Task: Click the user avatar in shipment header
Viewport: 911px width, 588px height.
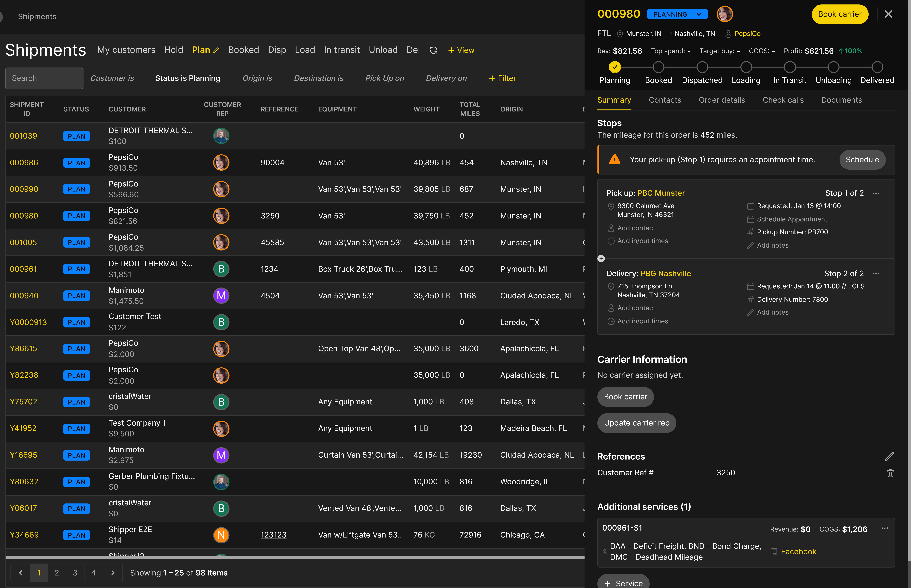Action: [724, 14]
